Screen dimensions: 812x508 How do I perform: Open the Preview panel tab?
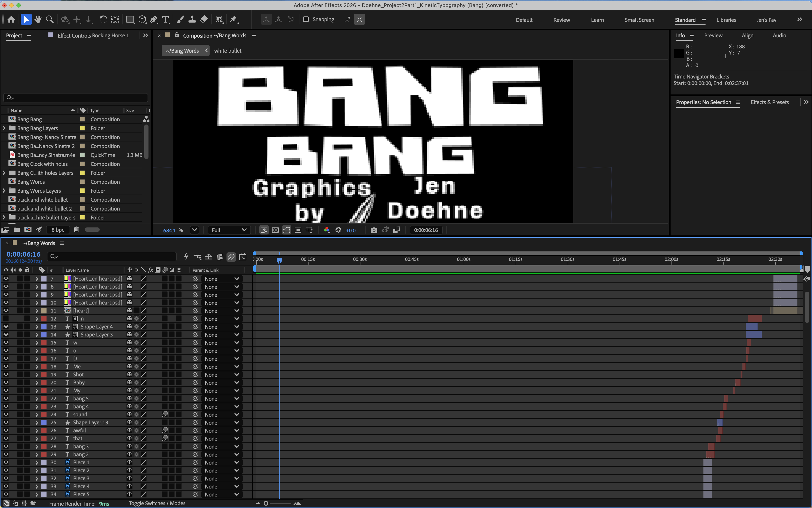[713, 35]
